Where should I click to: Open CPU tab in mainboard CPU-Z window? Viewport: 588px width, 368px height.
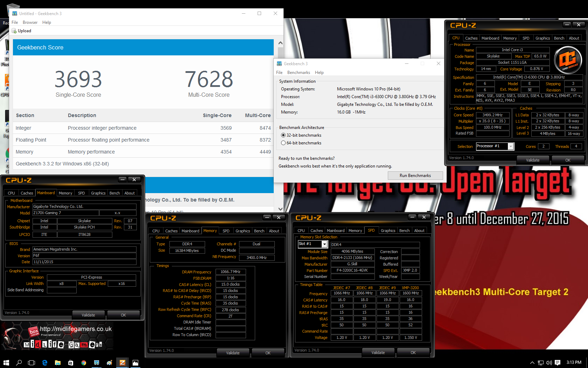(x=12, y=193)
